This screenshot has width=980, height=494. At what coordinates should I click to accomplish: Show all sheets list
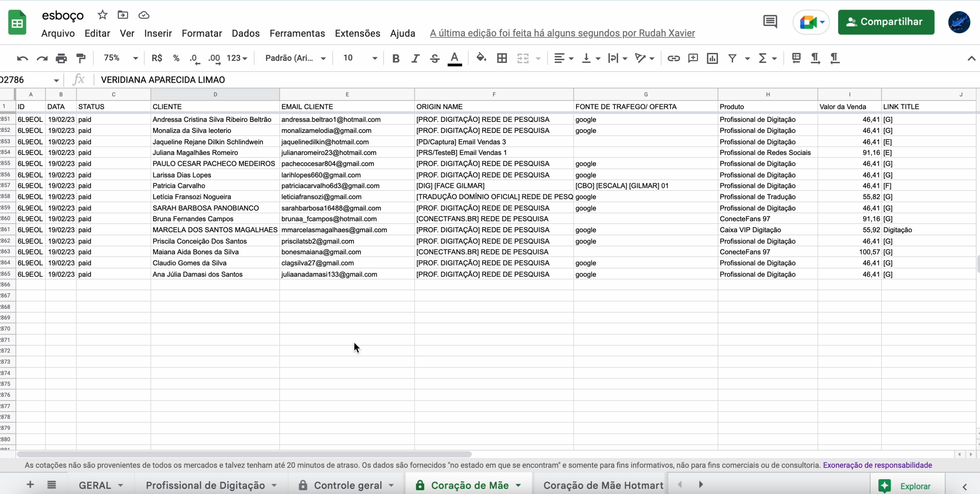coord(52,484)
